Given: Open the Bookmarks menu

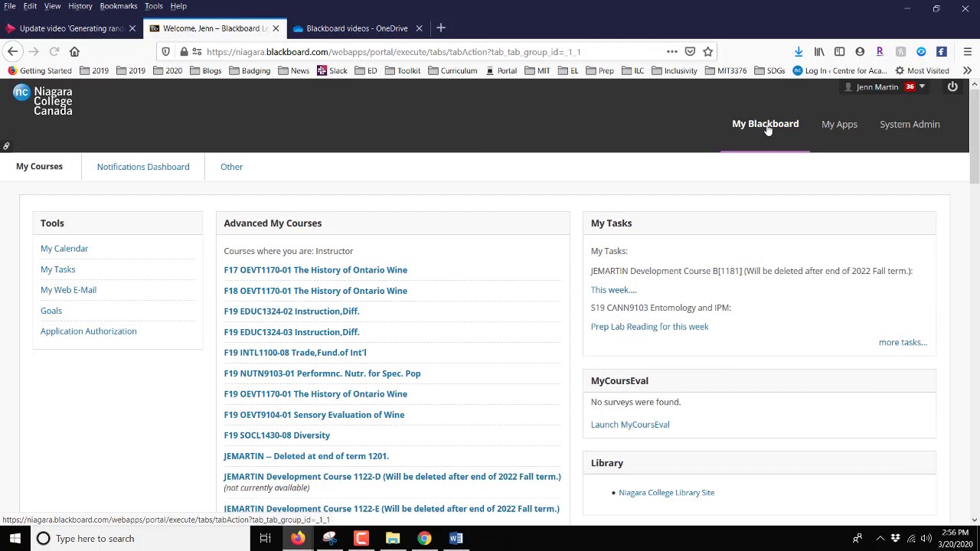Looking at the screenshot, I should 119,6.
